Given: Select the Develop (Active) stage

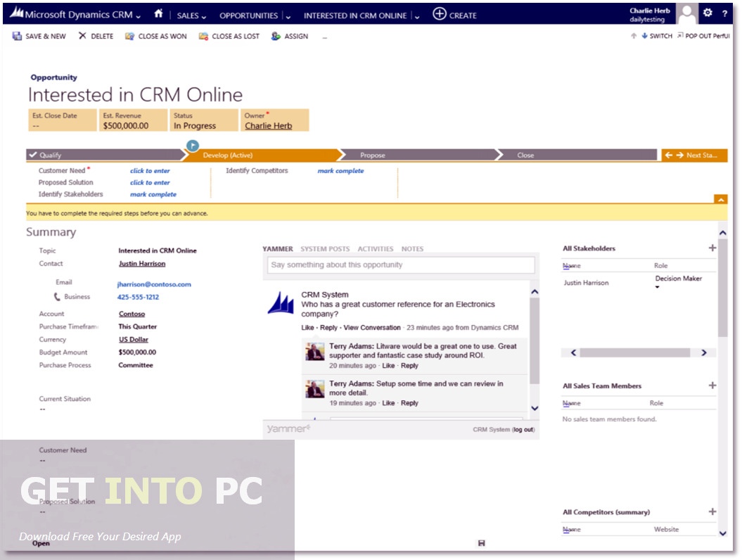Looking at the screenshot, I should [262, 155].
